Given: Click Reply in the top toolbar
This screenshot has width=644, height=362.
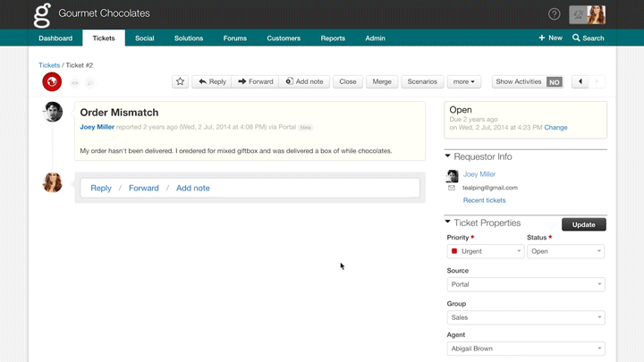Looking at the screenshot, I should click(212, 81).
